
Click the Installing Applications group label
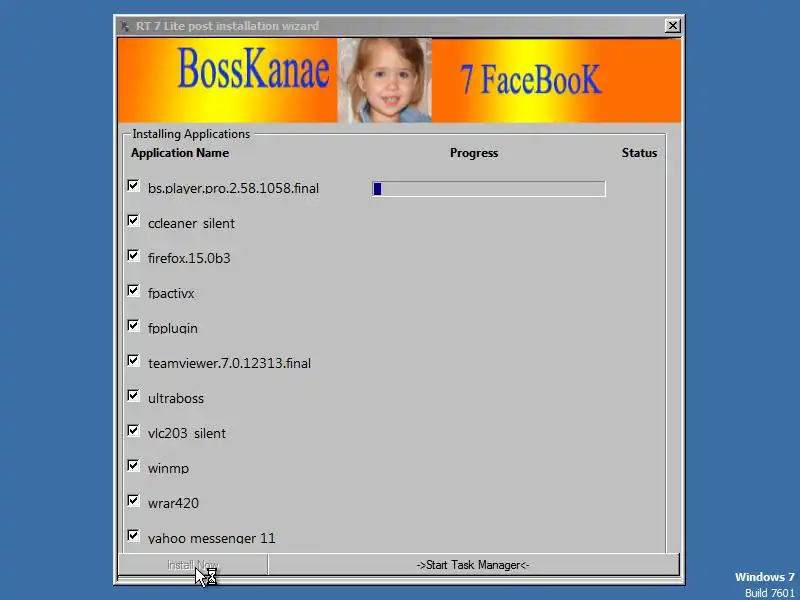coord(191,134)
